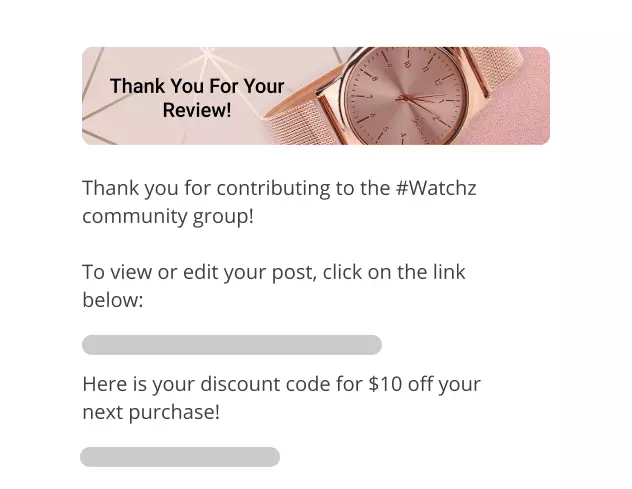Click the "$10" amount in discount text

coord(385,384)
